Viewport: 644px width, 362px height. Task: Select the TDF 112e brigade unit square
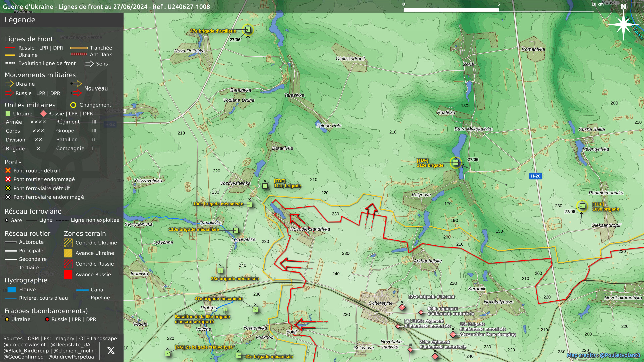point(455,163)
